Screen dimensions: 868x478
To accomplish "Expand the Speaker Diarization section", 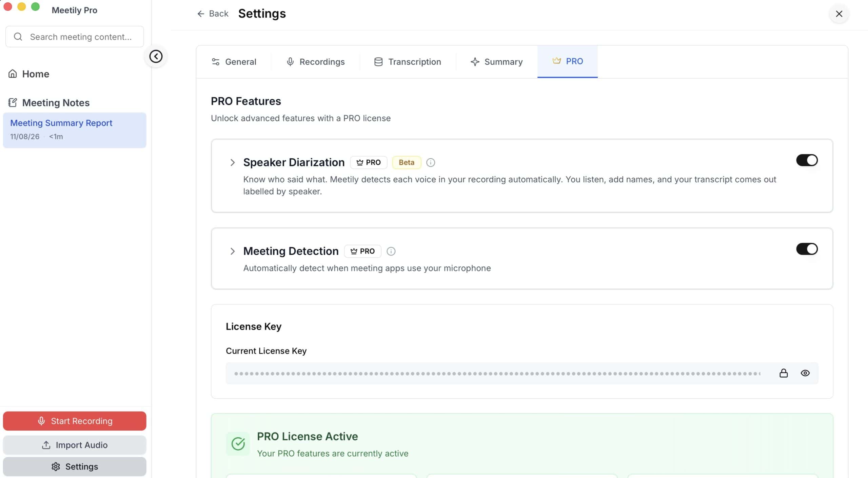I will (233, 162).
